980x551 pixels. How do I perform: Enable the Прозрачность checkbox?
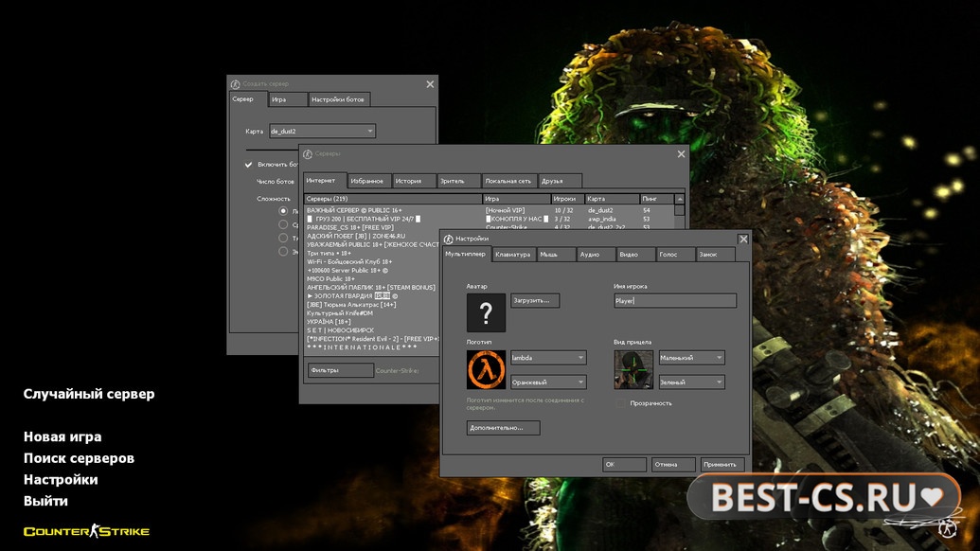pos(620,403)
